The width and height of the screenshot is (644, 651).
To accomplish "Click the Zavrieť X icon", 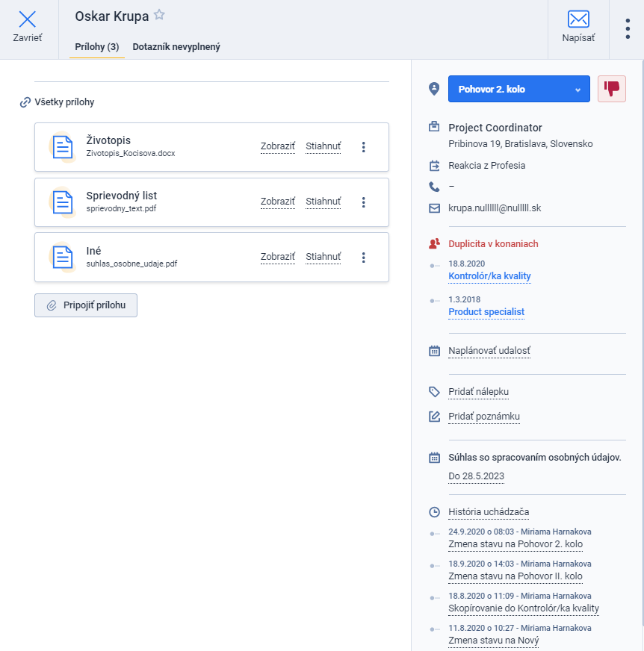I will click(x=28, y=19).
